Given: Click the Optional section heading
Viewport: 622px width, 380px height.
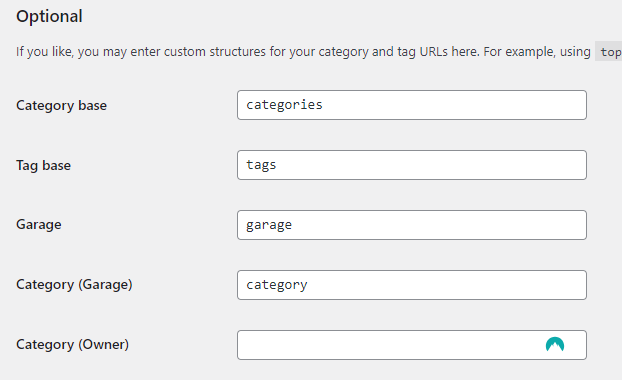Looking at the screenshot, I should pos(49,16).
